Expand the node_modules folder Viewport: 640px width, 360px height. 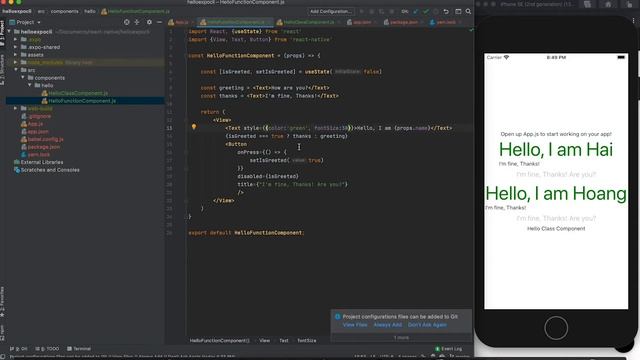click(16, 62)
